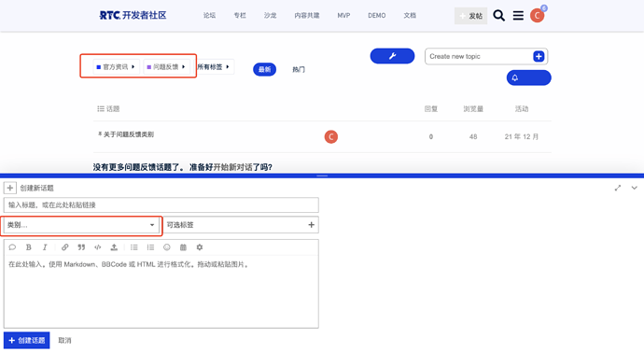This screenshot has height=352, width=644.
Task: Click the 21 年 12 月 activity date
Action: [x=522, y=136]
